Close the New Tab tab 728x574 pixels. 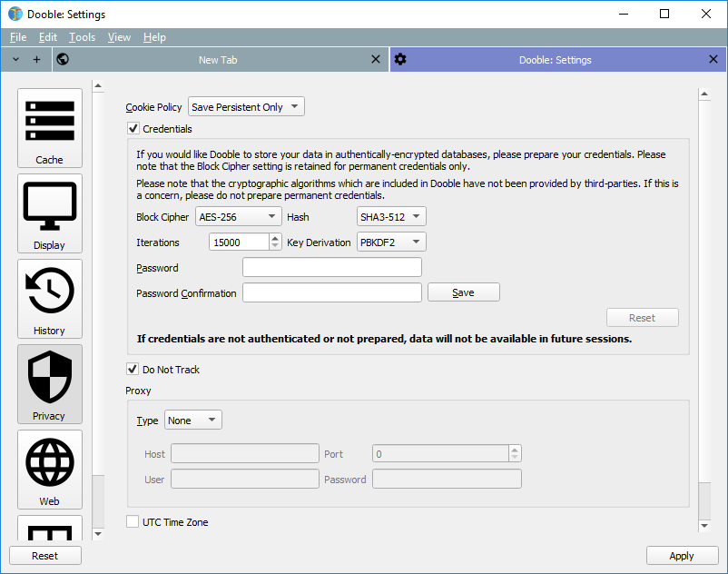(x=376, y=60)
